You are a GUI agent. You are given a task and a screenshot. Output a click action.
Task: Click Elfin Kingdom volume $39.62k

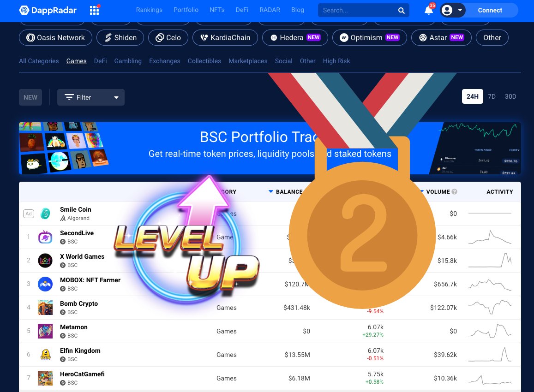click(445, 355)
